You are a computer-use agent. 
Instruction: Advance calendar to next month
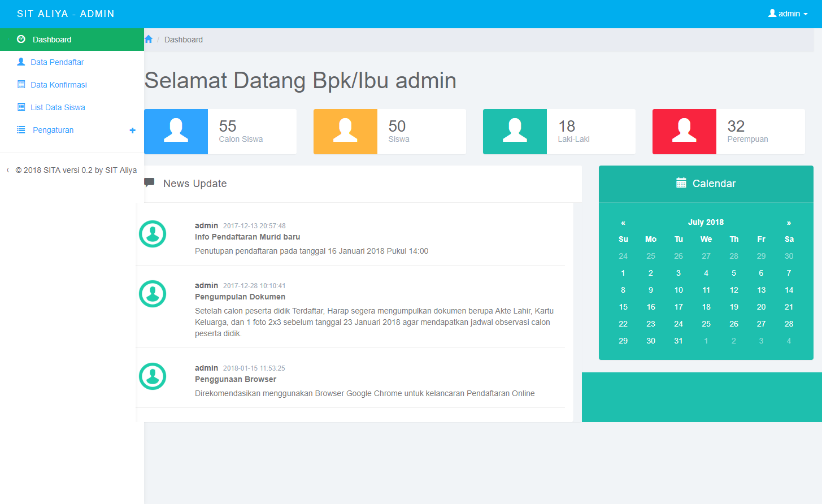(789, 223)
